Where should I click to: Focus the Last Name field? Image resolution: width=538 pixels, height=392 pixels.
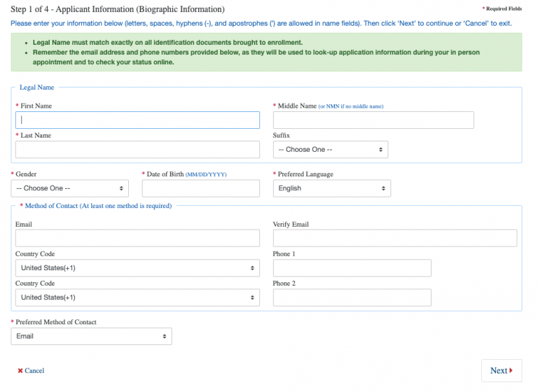pos(137,149)
